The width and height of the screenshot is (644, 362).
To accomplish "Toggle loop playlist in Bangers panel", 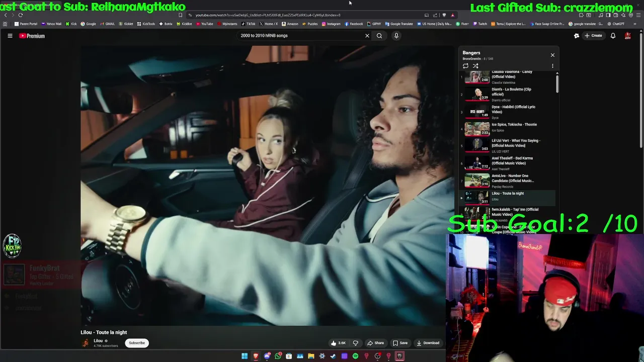I will point(465,66).
